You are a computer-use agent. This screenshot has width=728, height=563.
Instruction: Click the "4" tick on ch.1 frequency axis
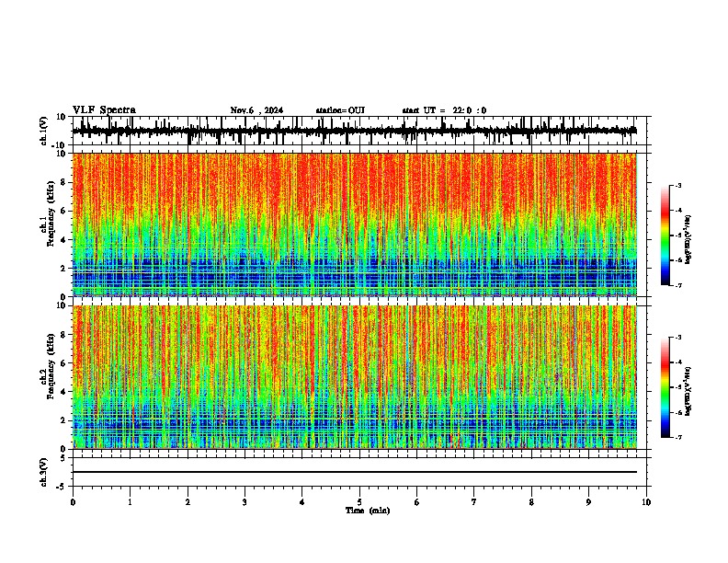click(64, 240)
